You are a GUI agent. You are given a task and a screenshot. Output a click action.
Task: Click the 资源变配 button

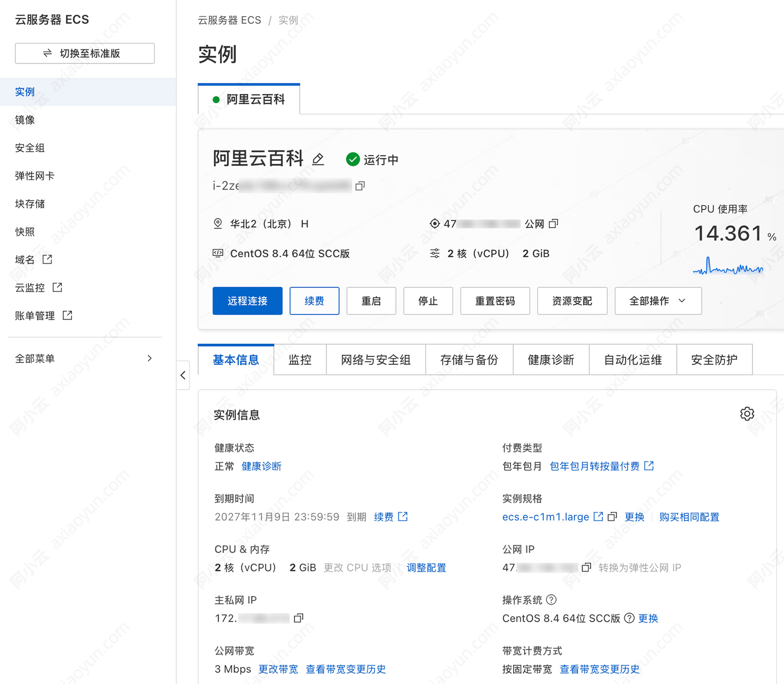click(x=572, y=301)
